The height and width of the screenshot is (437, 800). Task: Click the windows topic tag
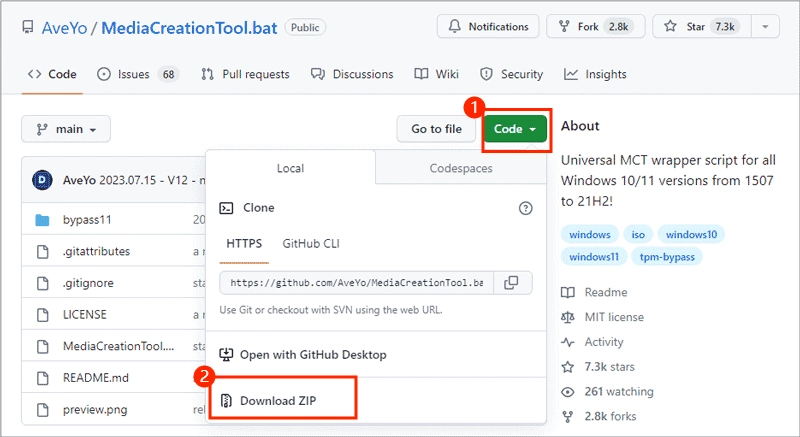(590, 235)
